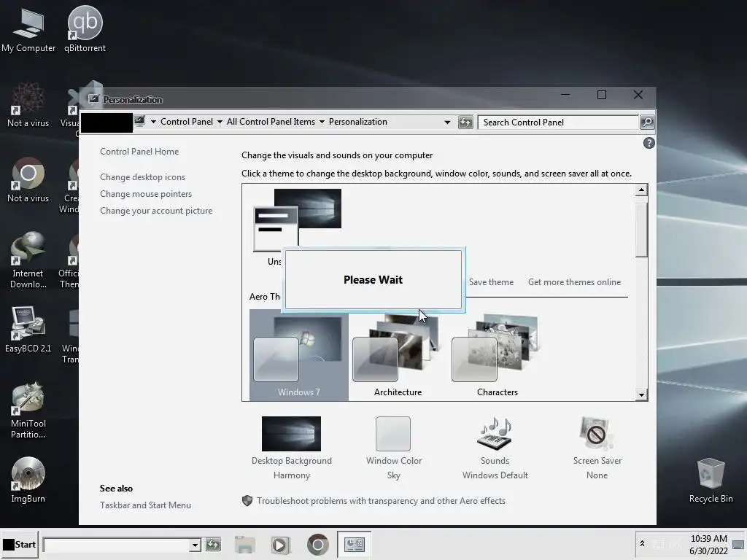Click Personalization in the breadcrumb

click(x=357, y=122)
